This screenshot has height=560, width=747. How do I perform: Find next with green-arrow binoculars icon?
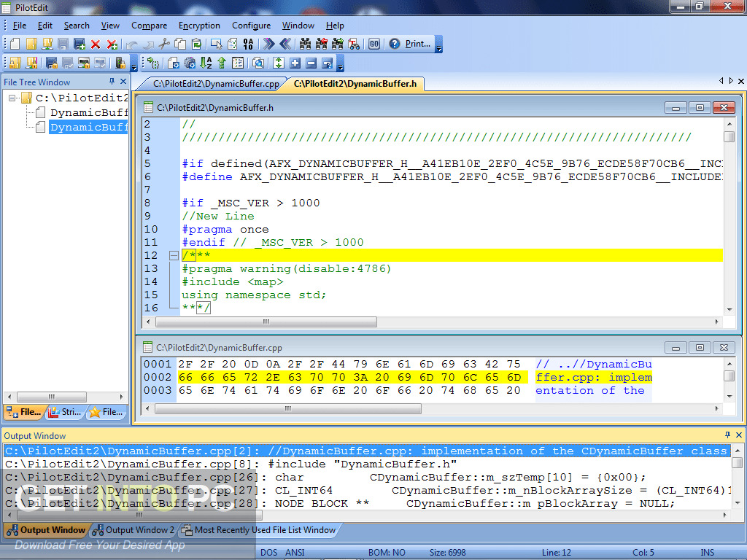click(338, 44)
